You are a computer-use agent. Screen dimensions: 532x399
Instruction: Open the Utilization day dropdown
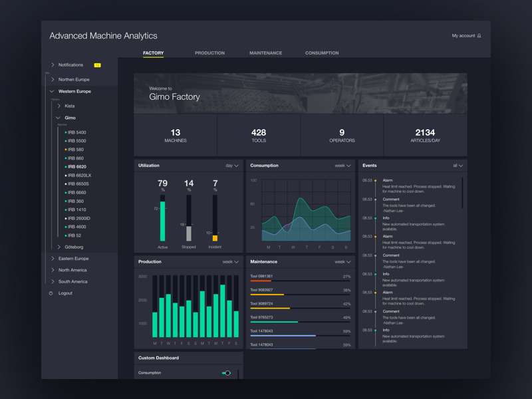click(x=231, y=166)
